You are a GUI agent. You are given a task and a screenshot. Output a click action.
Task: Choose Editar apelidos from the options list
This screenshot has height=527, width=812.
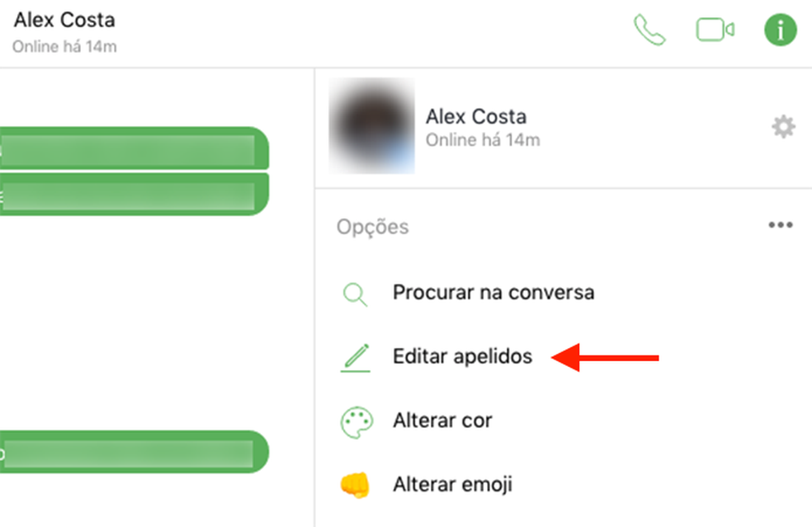463,356
